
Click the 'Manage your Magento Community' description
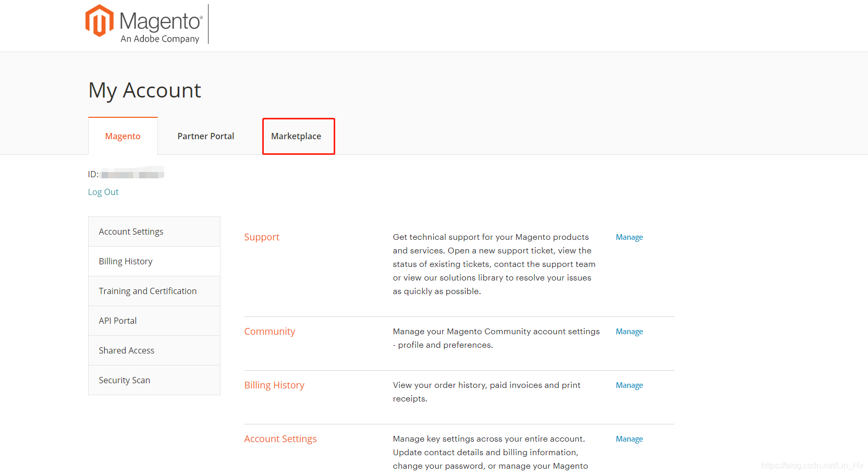point(496,338)
